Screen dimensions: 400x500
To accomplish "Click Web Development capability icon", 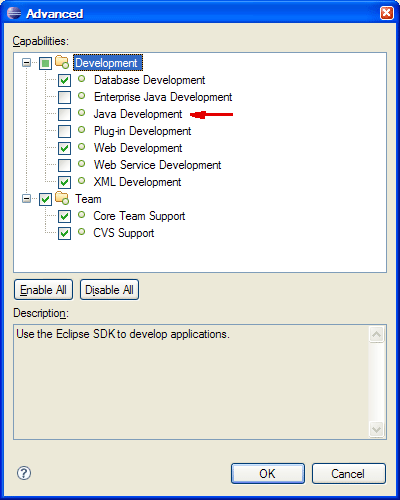I will pyautogui.click(x=81, y=147).
